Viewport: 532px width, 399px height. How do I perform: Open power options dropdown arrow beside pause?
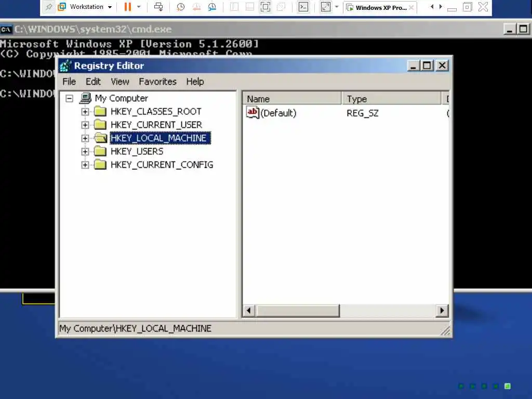click(139, 7)
